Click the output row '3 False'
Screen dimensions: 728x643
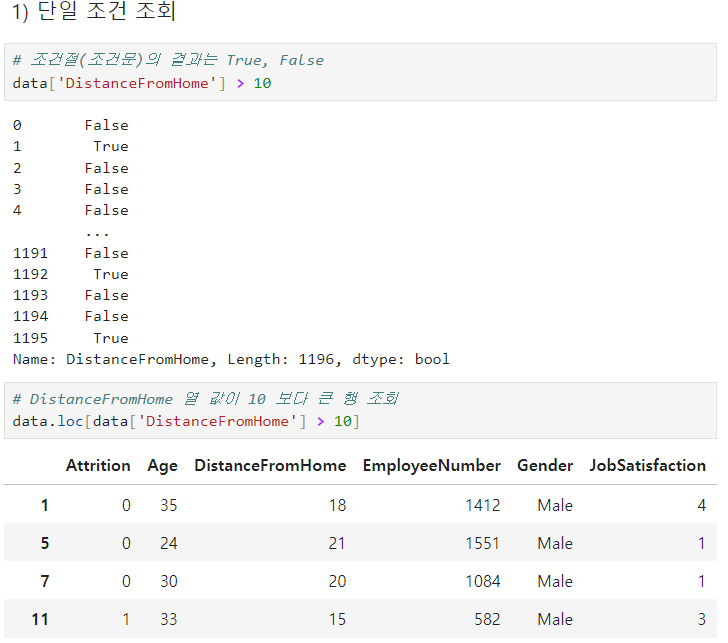pos(71,189)
